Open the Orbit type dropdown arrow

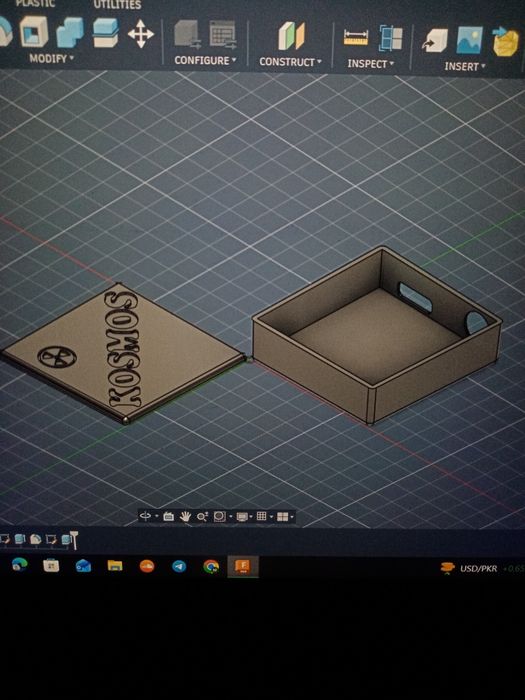(157, 517)
